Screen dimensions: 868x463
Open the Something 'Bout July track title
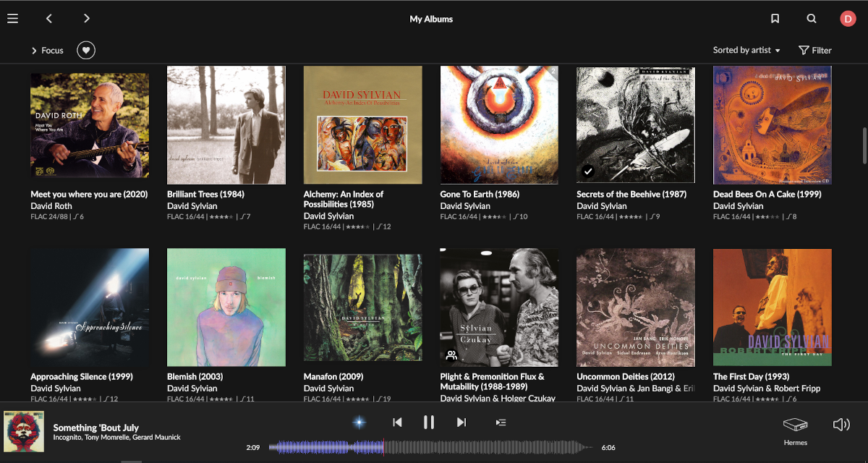[x=95, y=428]
